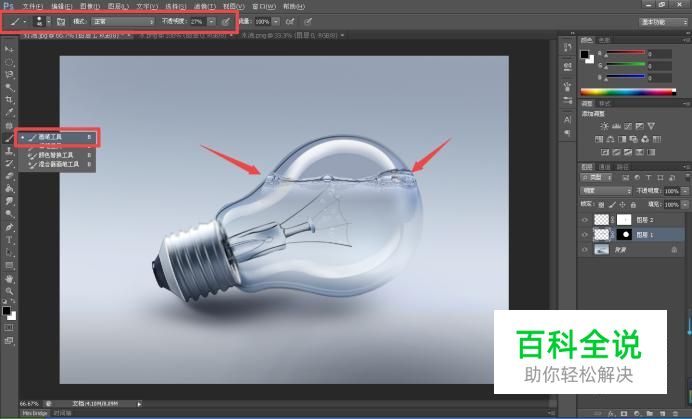Add Levels adjustment icon
Image resolution: width=692 pixels, height=419 pixels.
616,126
